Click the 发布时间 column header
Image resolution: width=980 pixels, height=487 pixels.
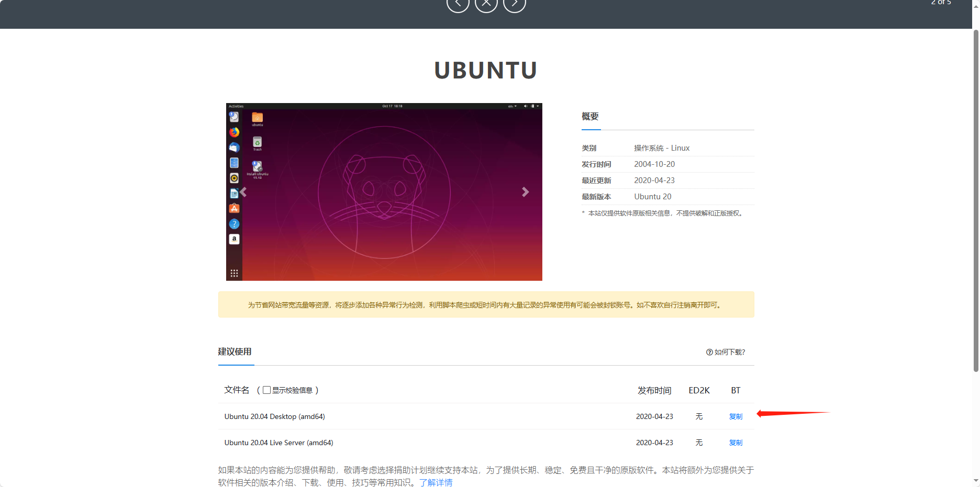pos(654,390)
